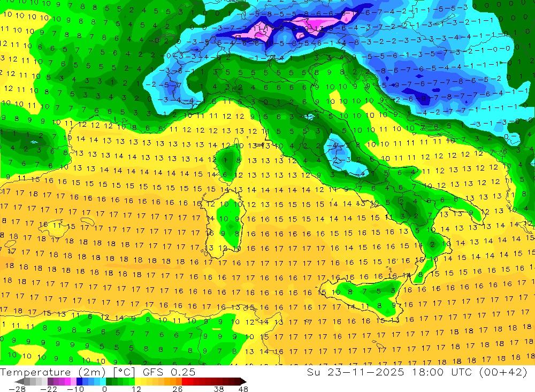Click the "GFS 0.25" model label
Screen dimensions: 535x392
click(169, 372)
